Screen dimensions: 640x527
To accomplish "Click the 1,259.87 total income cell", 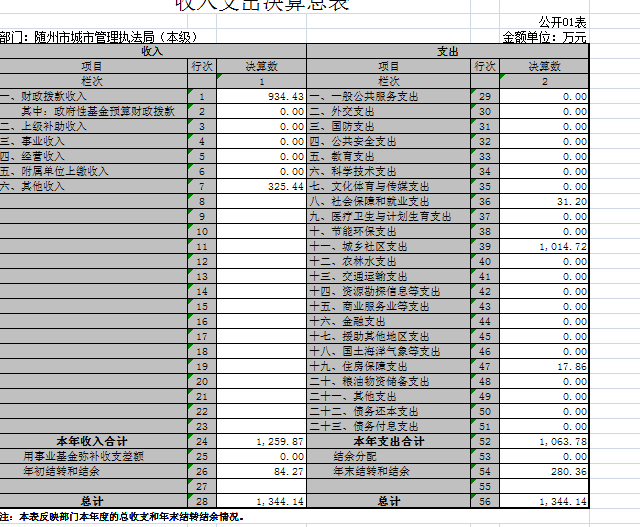I will pyautogui.click(x=261, y=441).
